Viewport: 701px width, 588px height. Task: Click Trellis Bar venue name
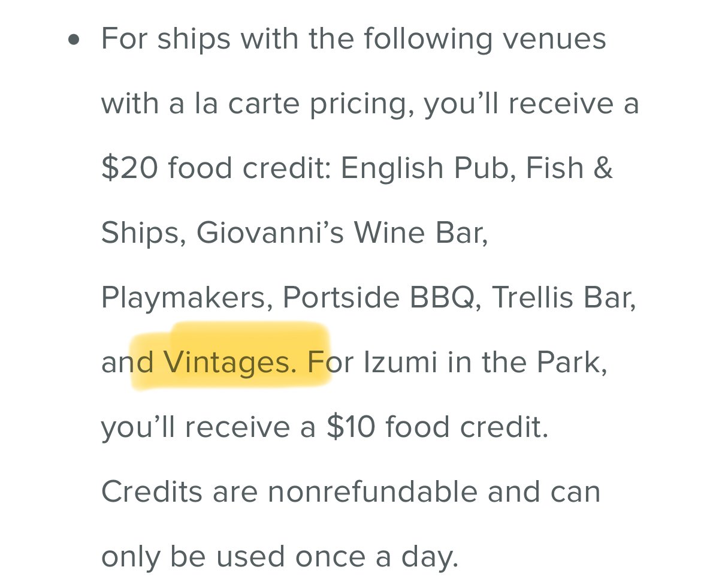563,298
